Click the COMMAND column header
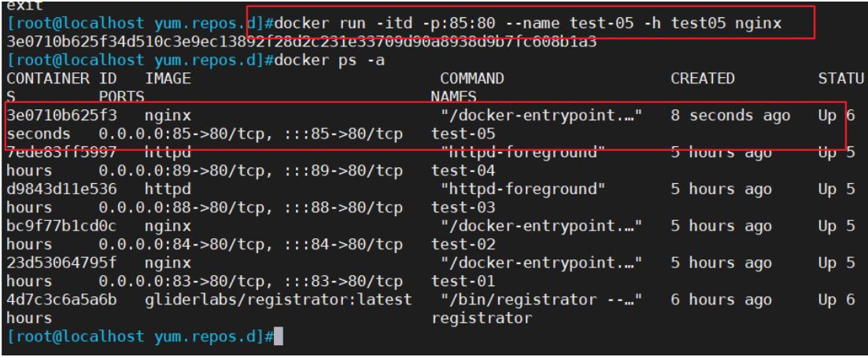 (x=472, y=79)
